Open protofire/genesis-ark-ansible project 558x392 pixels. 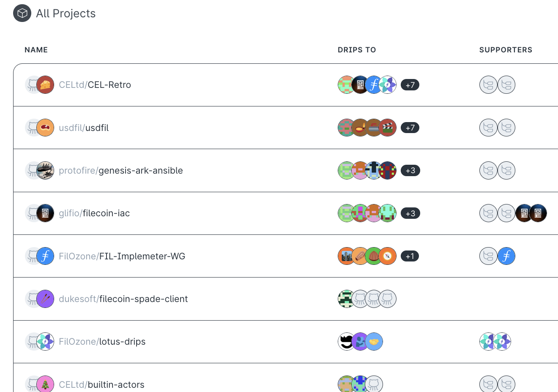click(120, 171)
